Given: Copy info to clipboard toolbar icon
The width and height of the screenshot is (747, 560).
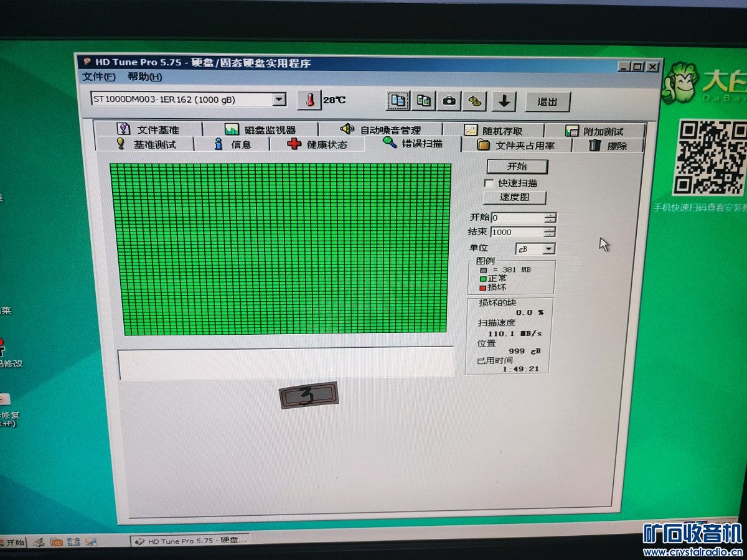Looking at the screenshot, I should [x=398, y=100].
